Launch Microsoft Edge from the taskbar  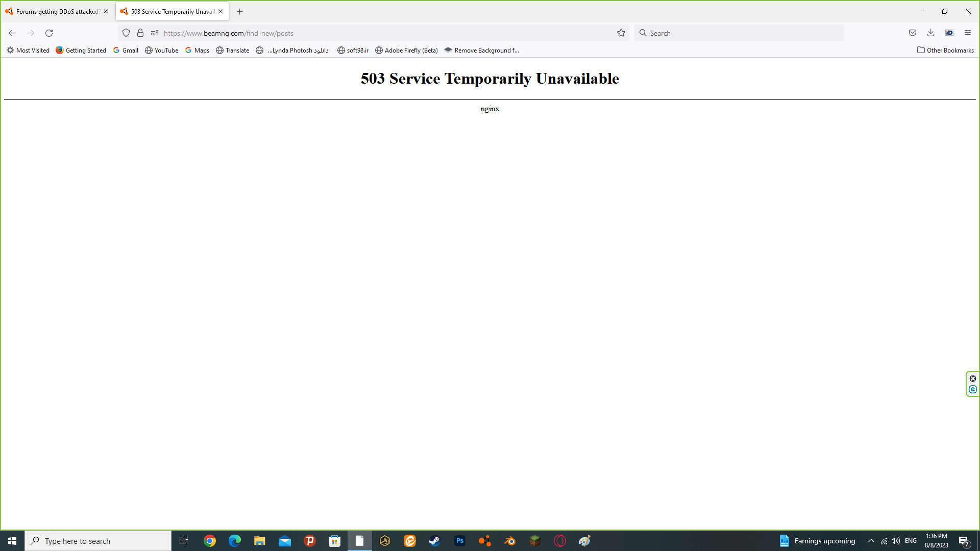[235, 541]
